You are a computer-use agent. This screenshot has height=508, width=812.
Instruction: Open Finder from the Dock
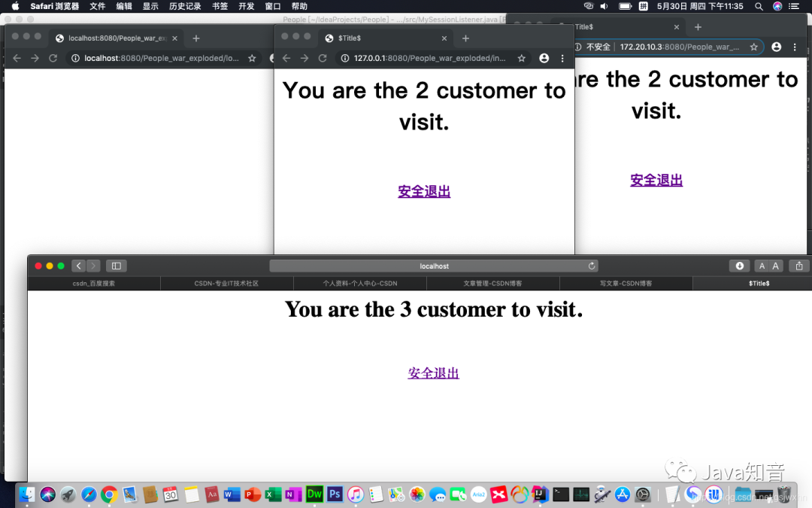(27, 494)
